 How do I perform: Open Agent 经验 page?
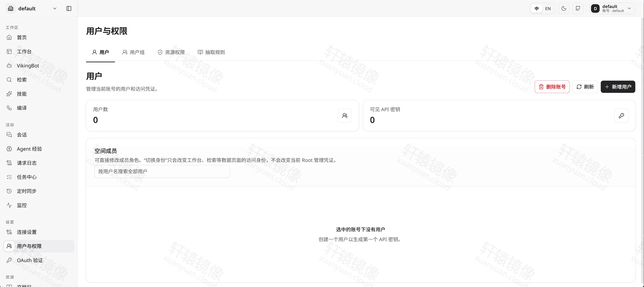pos(39,149)
